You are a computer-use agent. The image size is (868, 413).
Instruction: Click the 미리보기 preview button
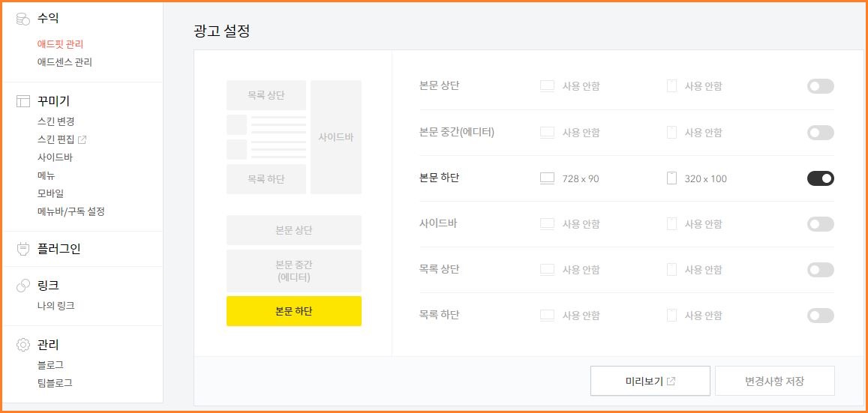(650, 381)
